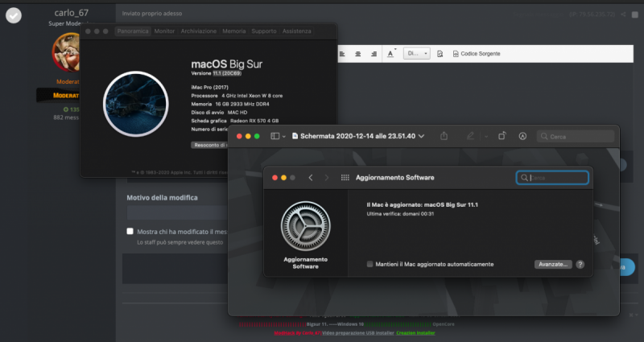Show the Markup toolbar circle icon

(x=522, y=136)
